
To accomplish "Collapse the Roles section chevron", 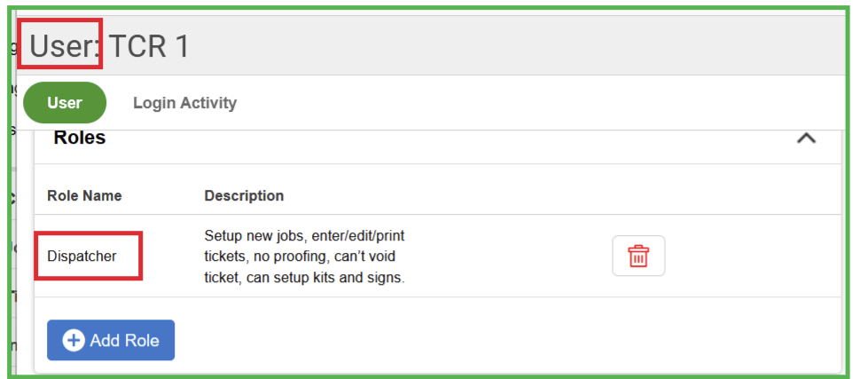I will point(805,138).
